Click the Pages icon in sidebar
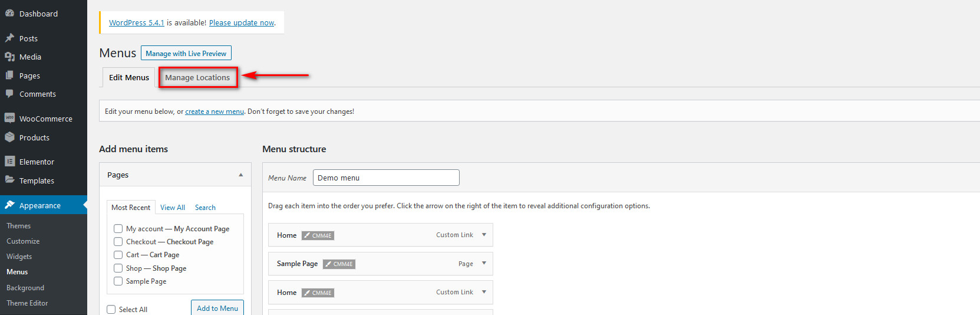The width and height of the screenshot is (980, 315). (9, 76)
